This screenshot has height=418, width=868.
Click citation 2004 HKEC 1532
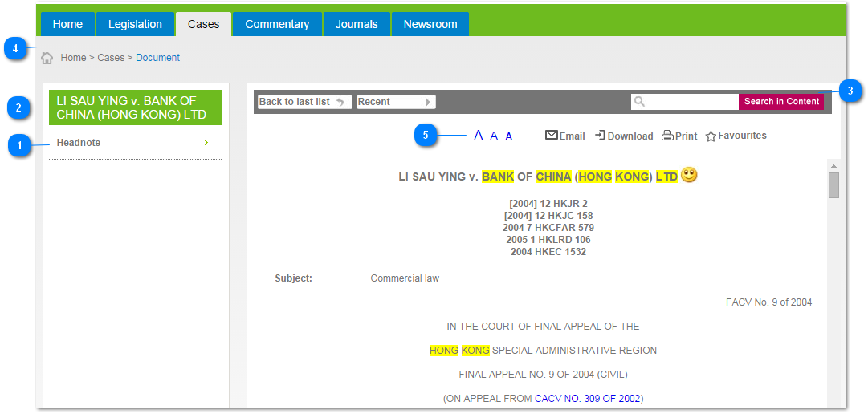548,252
